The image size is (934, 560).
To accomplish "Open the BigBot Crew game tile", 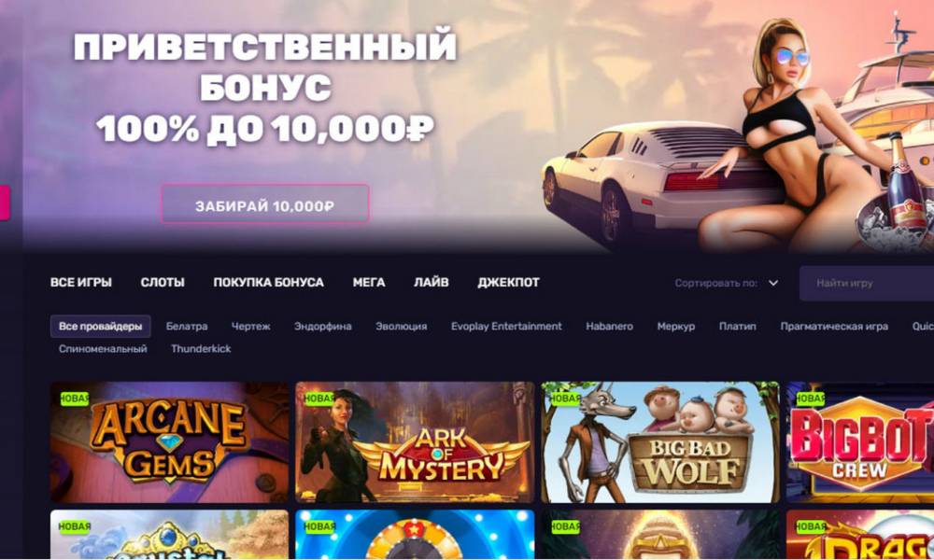I will [x=860, y=442].
